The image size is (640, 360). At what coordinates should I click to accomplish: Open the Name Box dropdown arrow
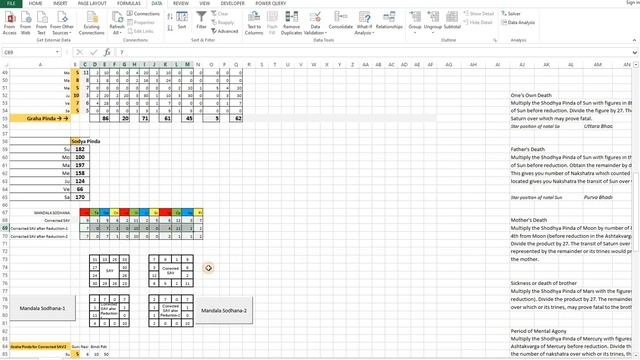point(58,52)
